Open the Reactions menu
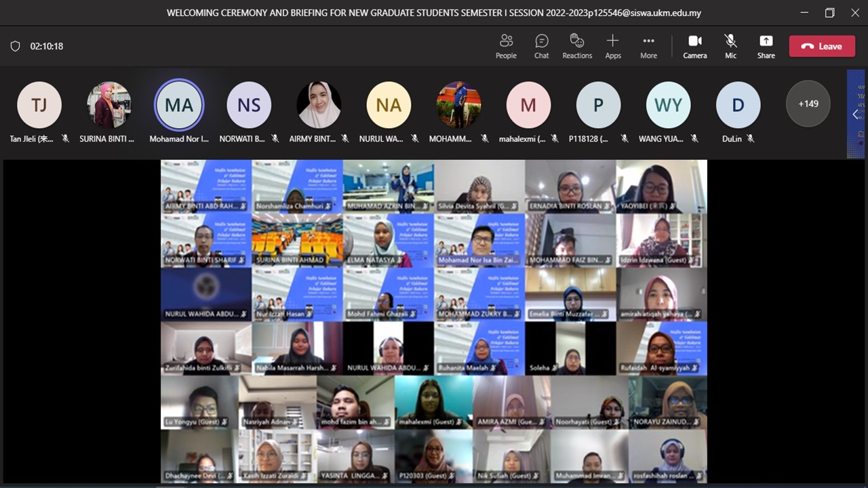This screenshot has width=868, height=488. [577, 46]
